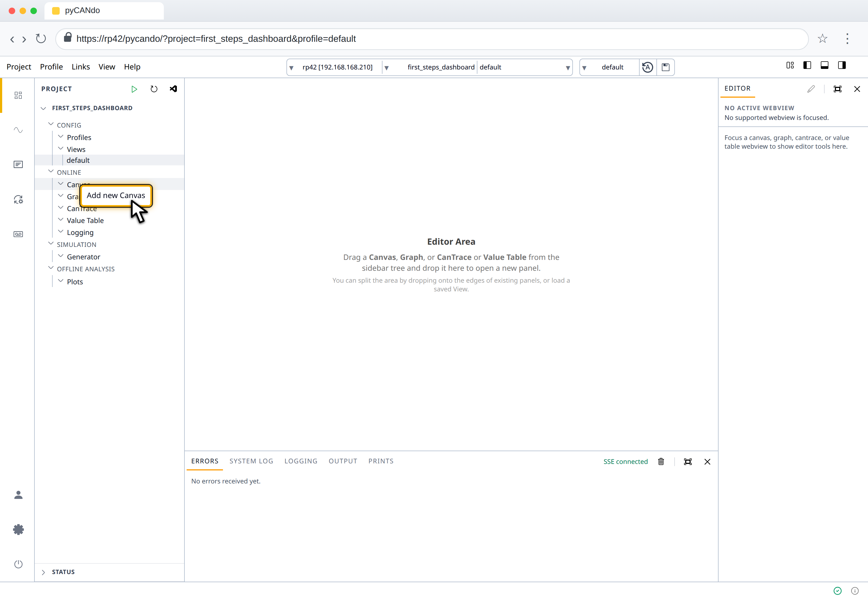
Task: Open the signal wave icon in the activity bar
Action: 18,130
